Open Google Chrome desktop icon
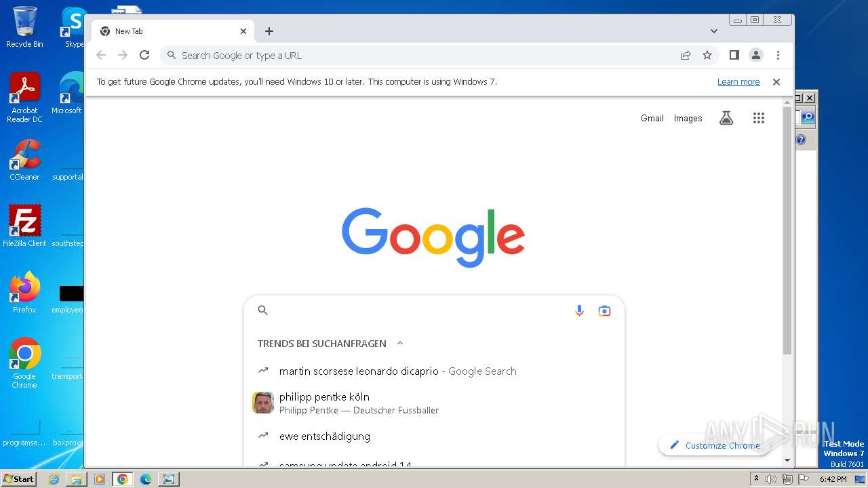Screen dimensions: 868x488 click(x=24, y=363)
